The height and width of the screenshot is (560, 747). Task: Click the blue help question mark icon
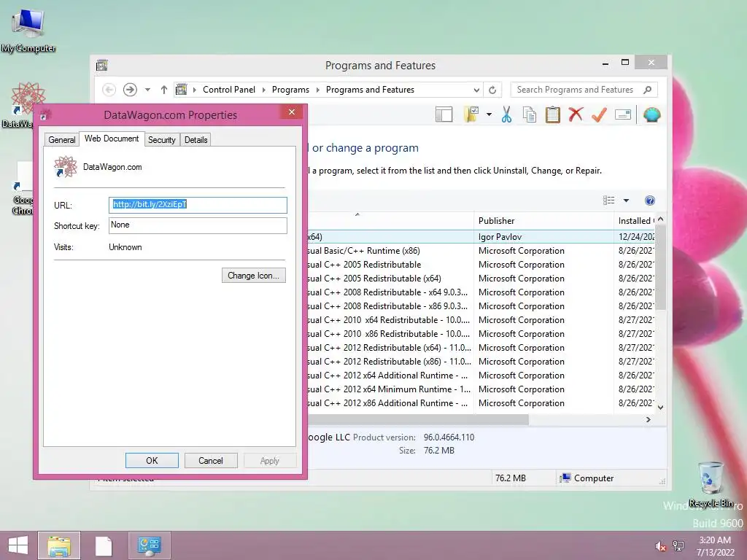pos(649,201)
